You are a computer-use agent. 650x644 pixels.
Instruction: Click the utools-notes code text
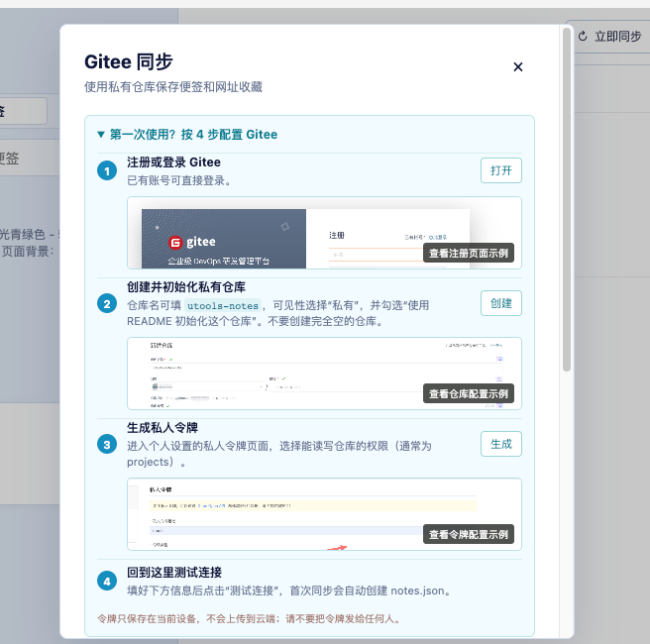223,306
